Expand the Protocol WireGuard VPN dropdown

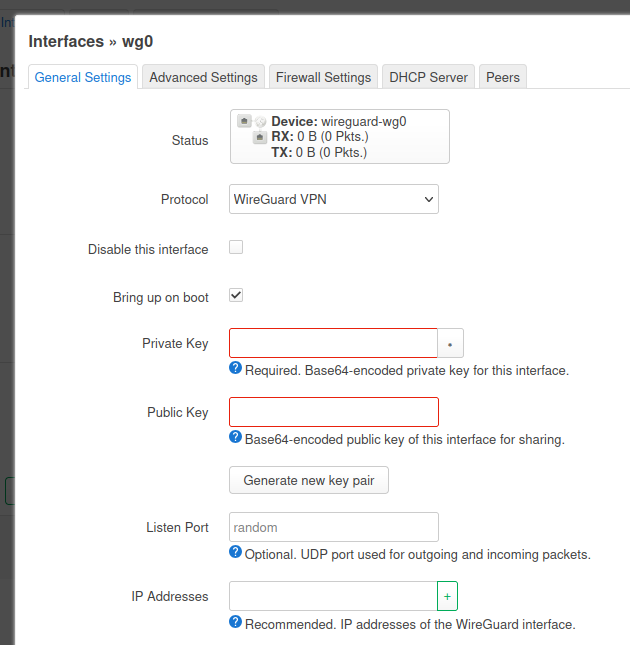334,199
